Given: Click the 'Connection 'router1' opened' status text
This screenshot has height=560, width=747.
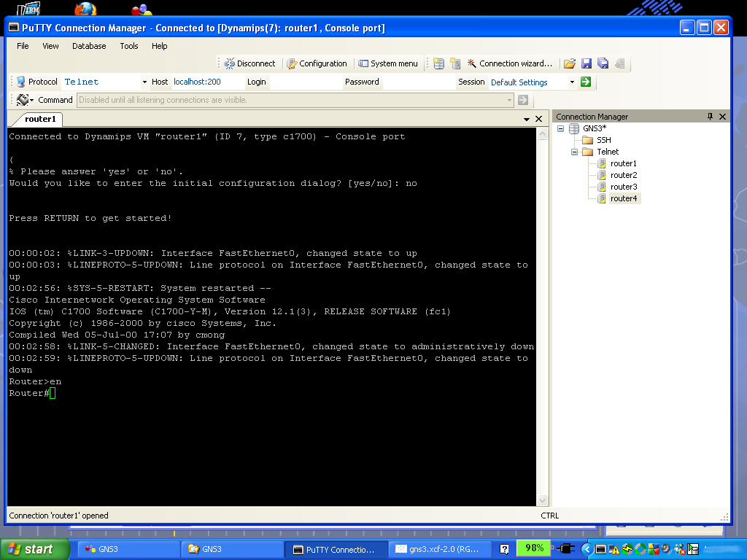Looking at the screenshot, I should pos(58,516).
